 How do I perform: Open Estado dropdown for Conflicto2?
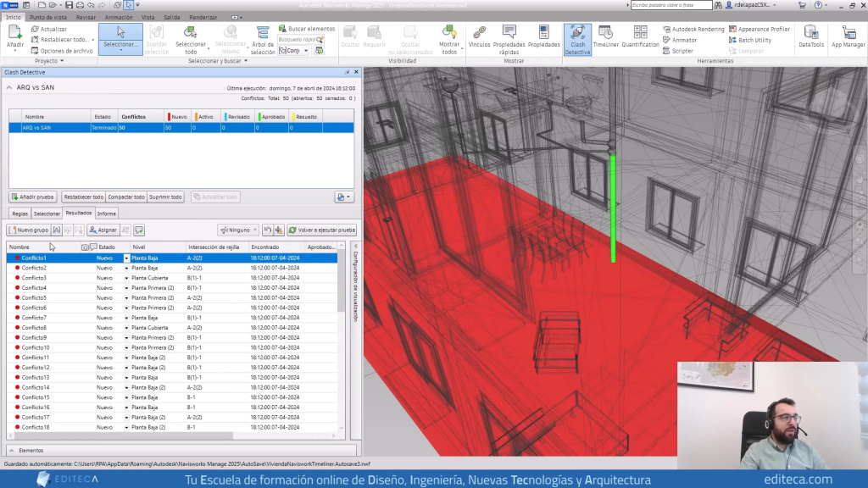(126, 269)
